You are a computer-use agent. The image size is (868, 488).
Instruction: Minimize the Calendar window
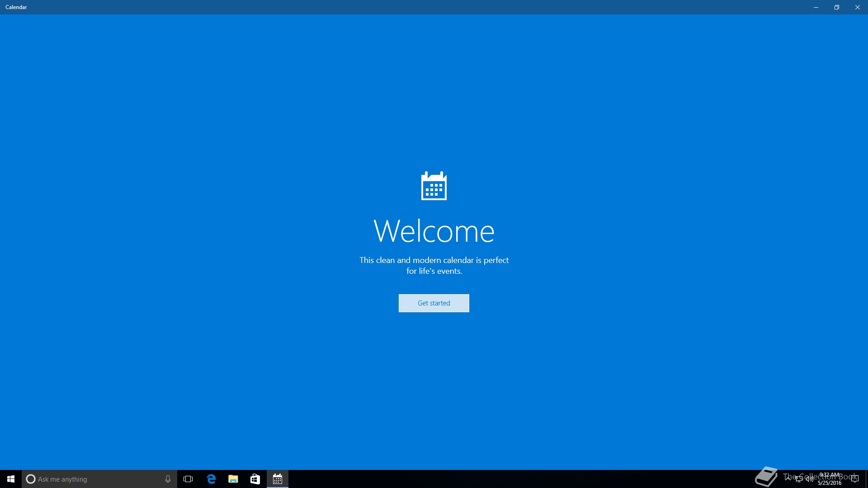coord(816,7)
